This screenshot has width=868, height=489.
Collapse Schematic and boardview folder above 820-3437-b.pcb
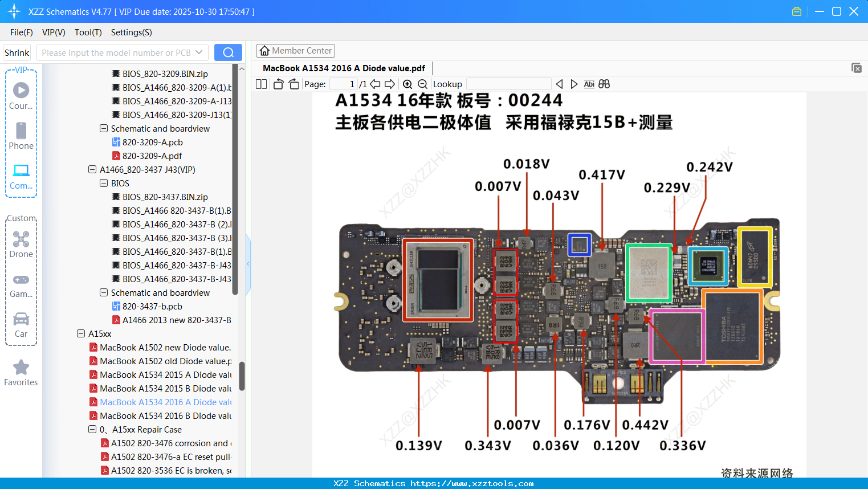coord(104,292)
